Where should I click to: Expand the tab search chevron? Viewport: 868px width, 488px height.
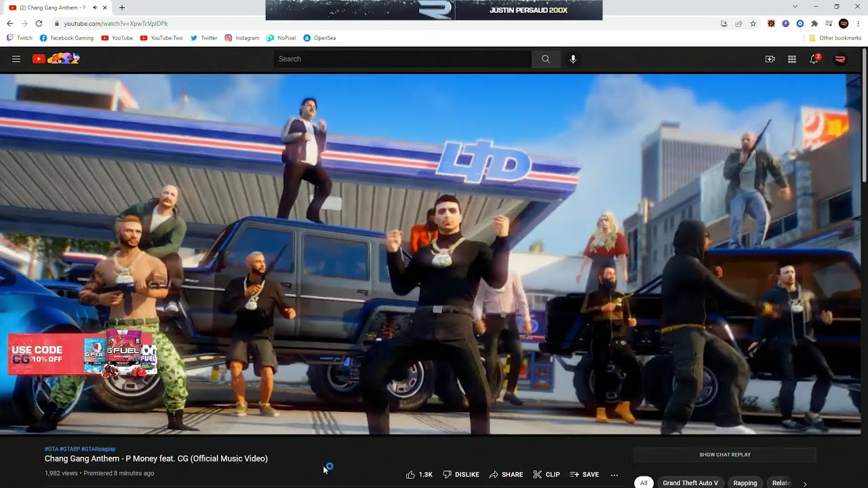pos(795,7)
